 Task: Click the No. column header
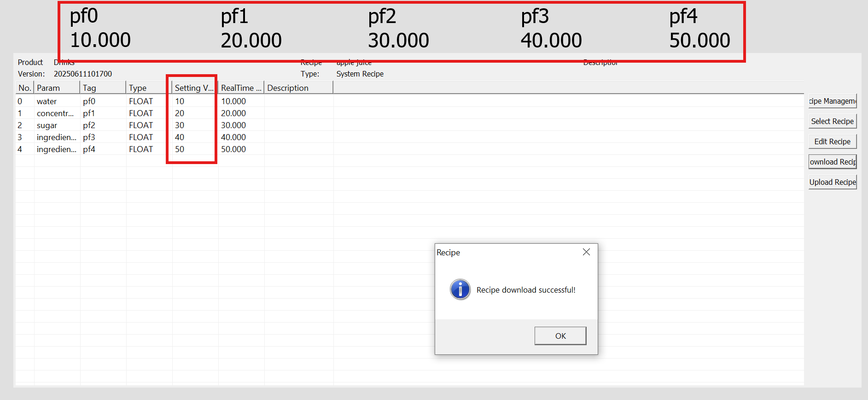coord(25,88)
